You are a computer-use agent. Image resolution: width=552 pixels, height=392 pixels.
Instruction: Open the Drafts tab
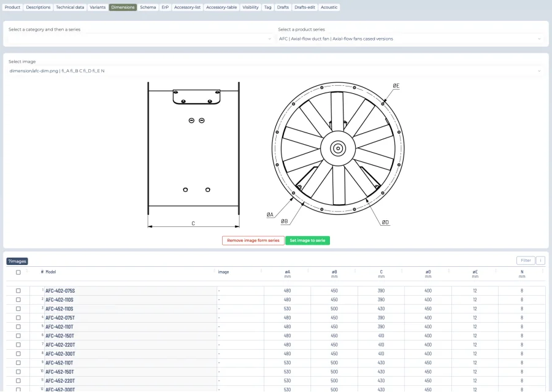pos(283,7)
